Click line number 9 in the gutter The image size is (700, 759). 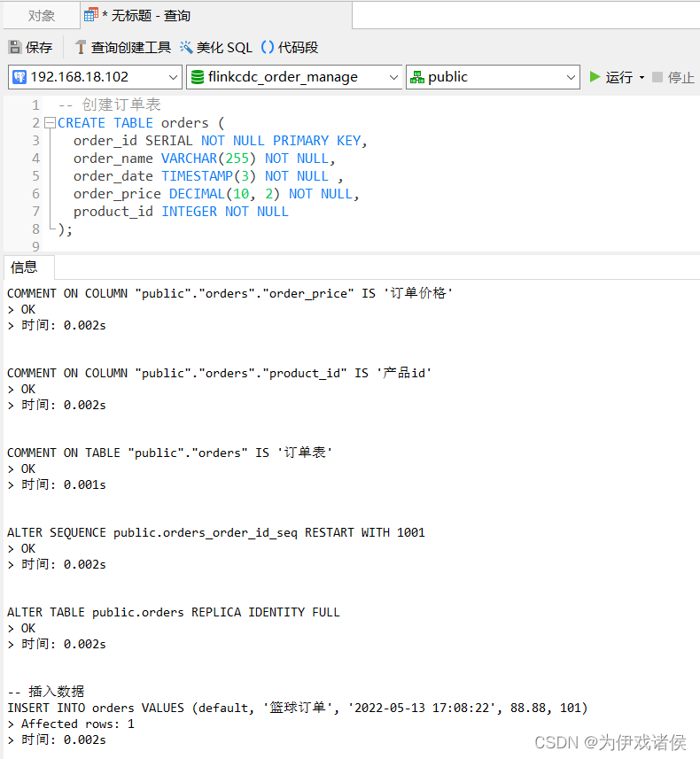35,246
